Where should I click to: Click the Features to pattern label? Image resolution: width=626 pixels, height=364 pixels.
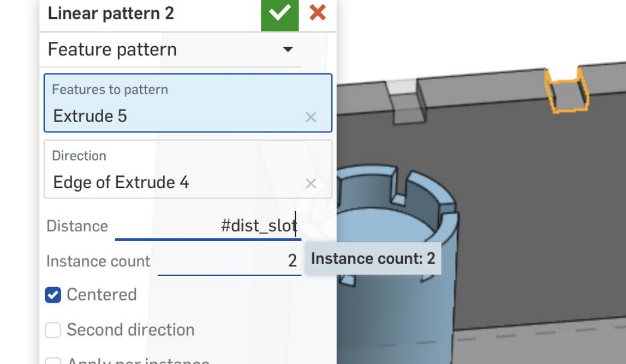tap(110, 90)
